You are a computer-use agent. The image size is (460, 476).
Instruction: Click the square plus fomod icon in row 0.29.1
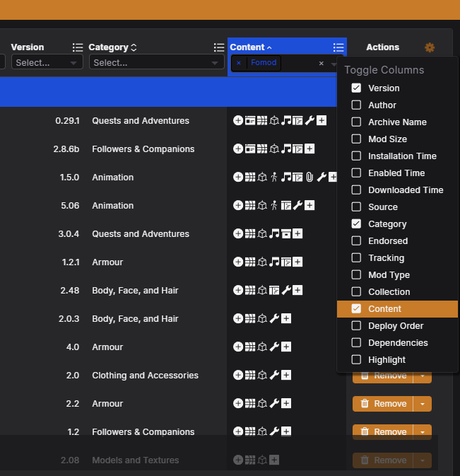point(322,120)
